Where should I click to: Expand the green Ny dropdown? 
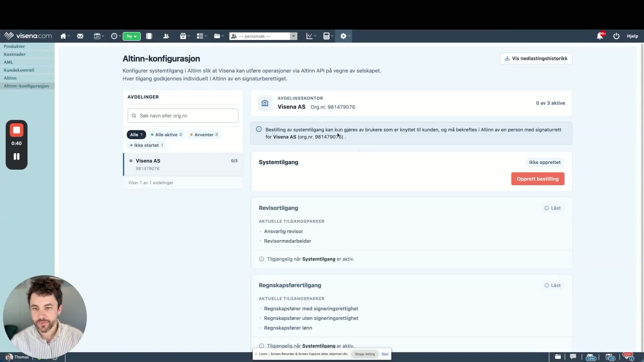coord(131,36)
